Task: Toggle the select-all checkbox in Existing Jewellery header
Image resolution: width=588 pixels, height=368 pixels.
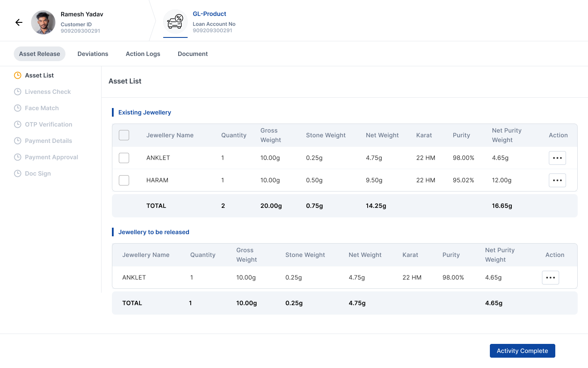Action: [x=124, y=135]
